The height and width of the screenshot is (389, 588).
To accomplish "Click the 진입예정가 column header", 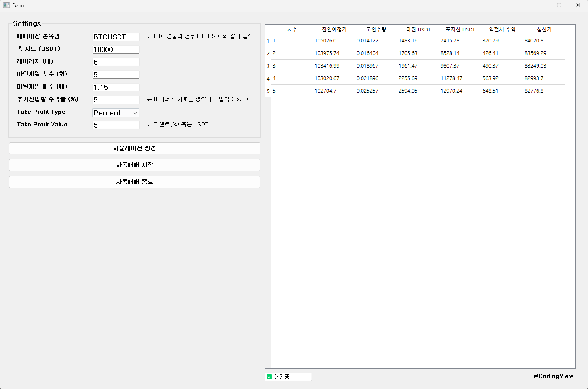I will coord(334,29).
